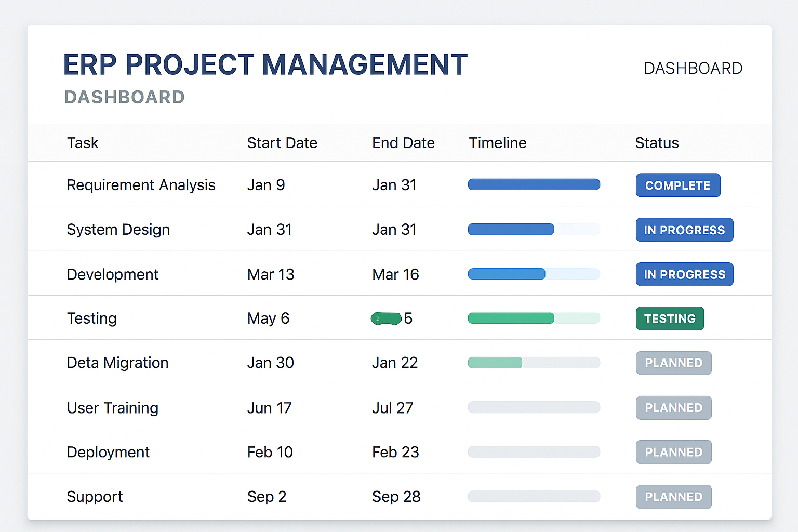Image resolution: width=798 pixels, height=532 pixels.
Task: Click the Timeline column header
Action: (497, 143)
